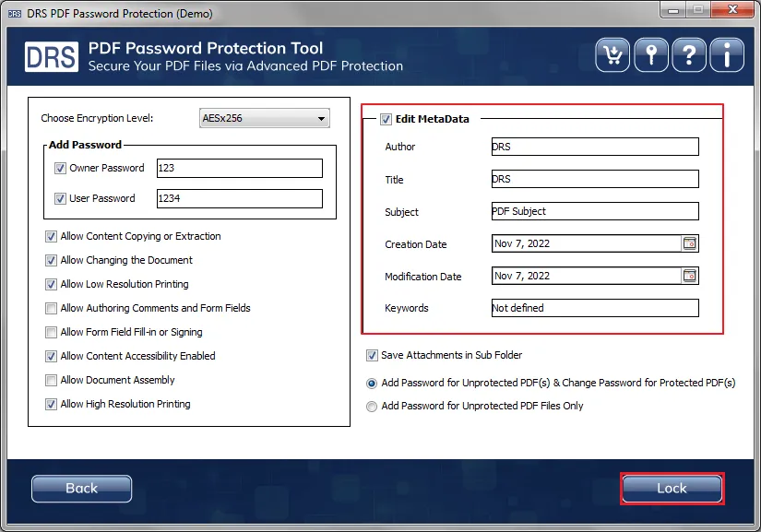Click the Lock button
The width and height of the screenshot is (761, 532).
click(672, 489)
